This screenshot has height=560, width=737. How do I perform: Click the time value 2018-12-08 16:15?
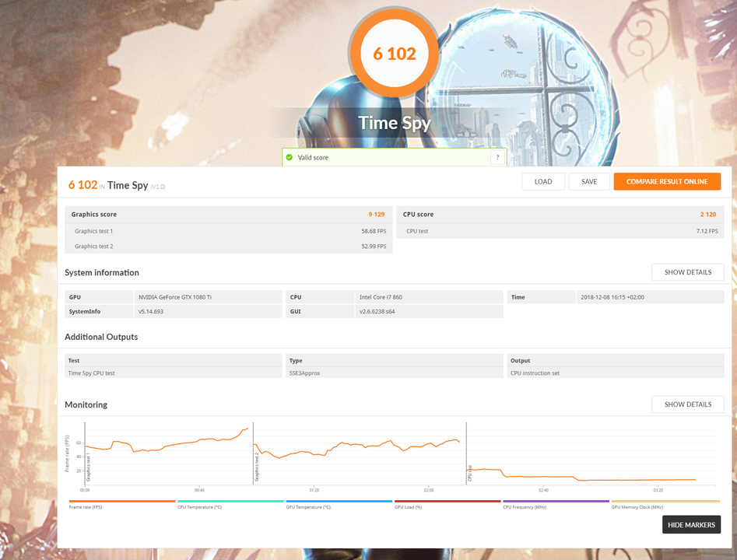tap(612, 297)
